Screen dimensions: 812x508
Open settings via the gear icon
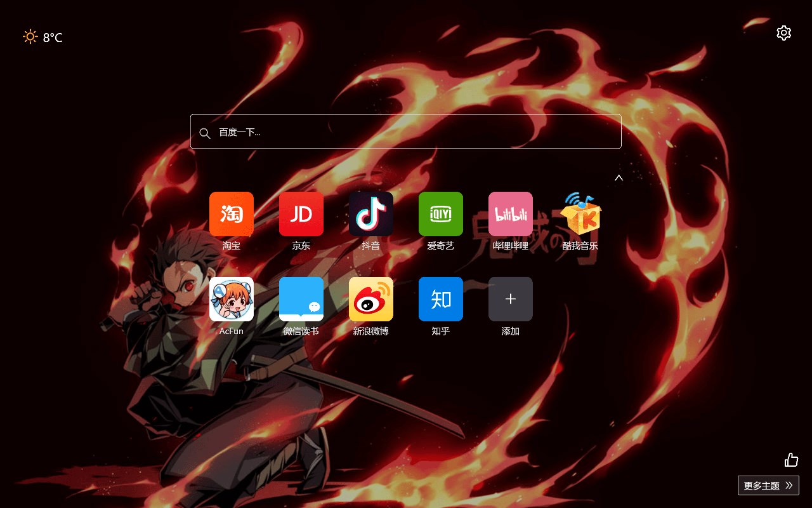coord(784,33)
